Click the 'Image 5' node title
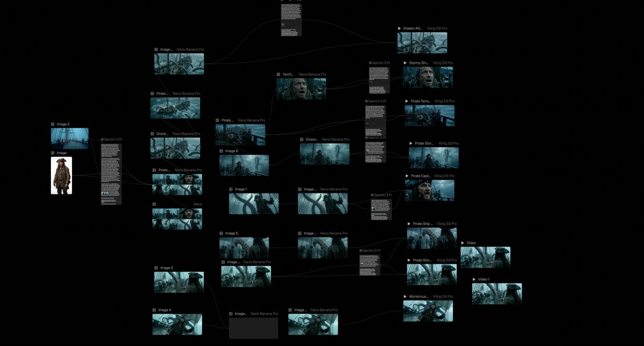 [232, 233]
